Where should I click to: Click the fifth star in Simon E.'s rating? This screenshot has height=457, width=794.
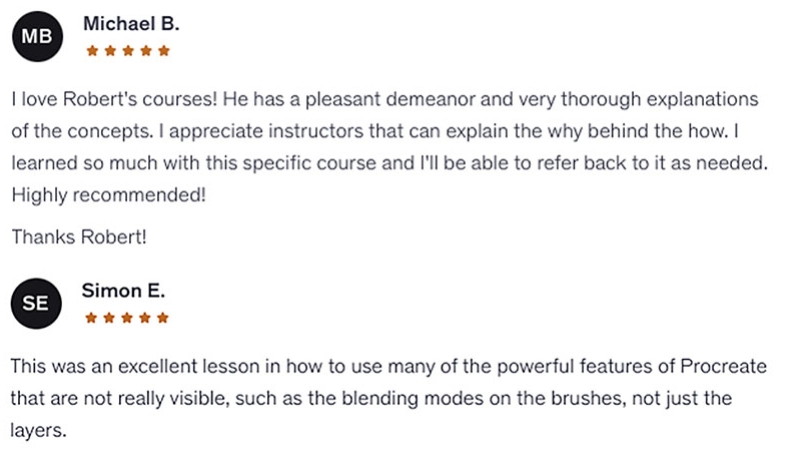point(162,319)
